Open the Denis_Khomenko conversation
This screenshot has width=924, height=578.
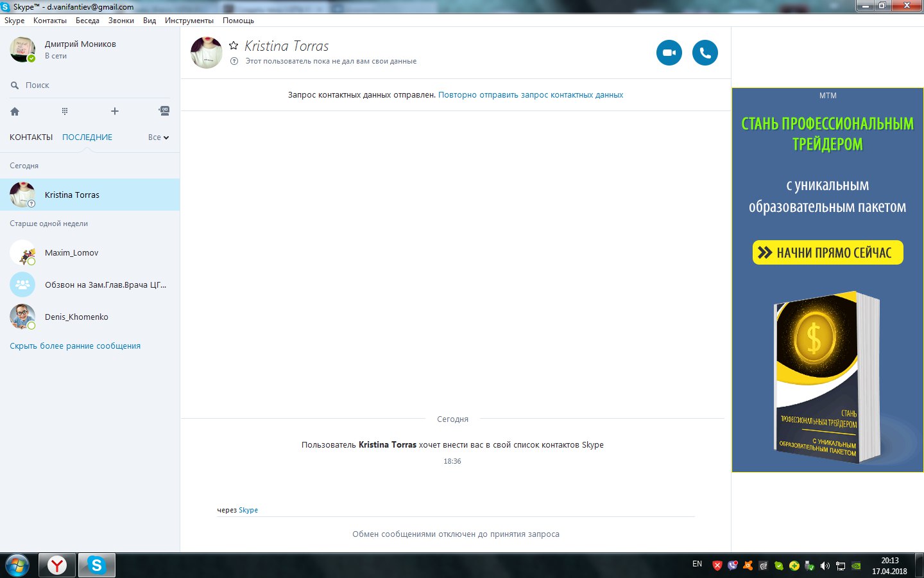(90, 317)
